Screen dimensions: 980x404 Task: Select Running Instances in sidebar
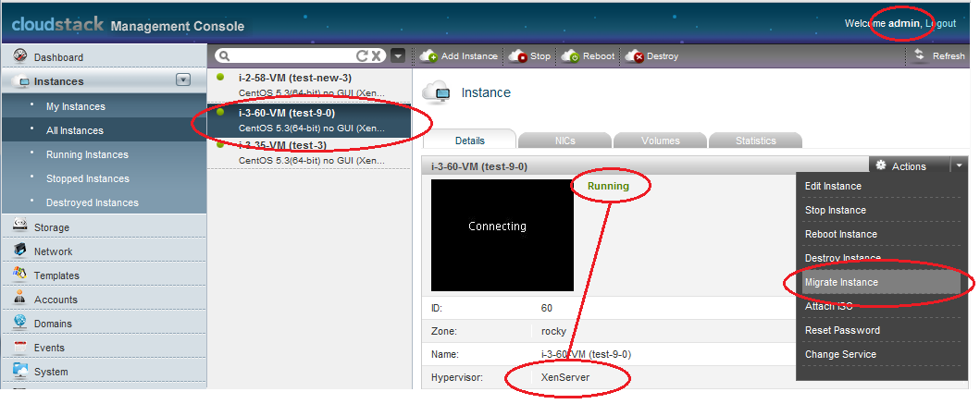[87, 154]
